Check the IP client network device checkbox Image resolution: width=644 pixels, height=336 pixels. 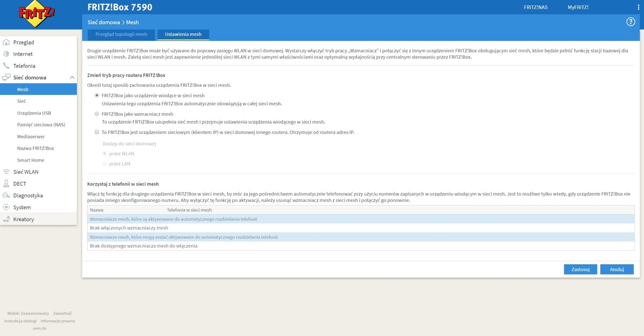pos(97,132)
